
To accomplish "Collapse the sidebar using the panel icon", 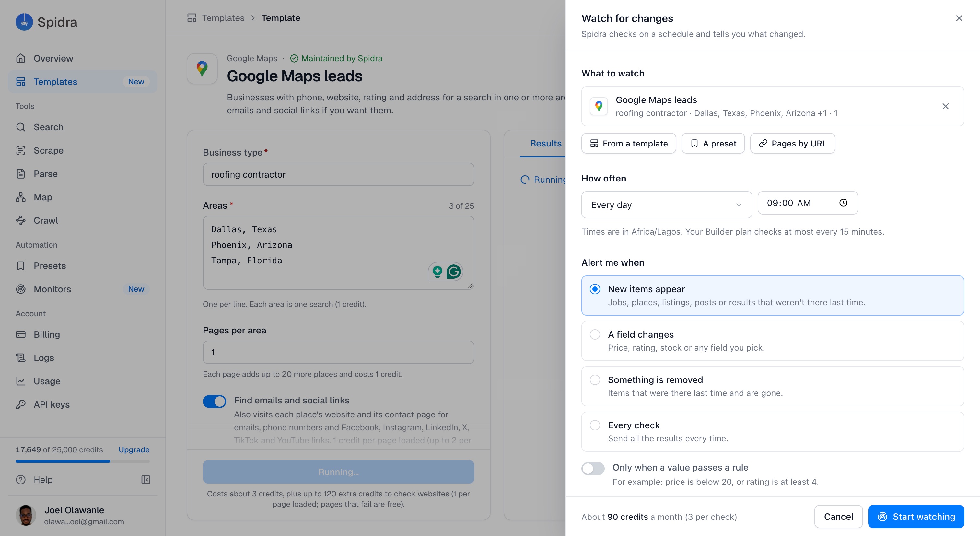I will [x=146, y=479].
